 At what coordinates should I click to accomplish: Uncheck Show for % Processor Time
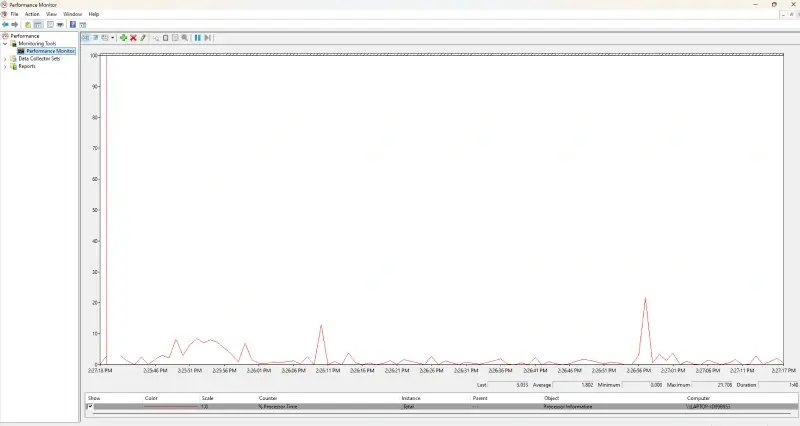tap(90, 407)
